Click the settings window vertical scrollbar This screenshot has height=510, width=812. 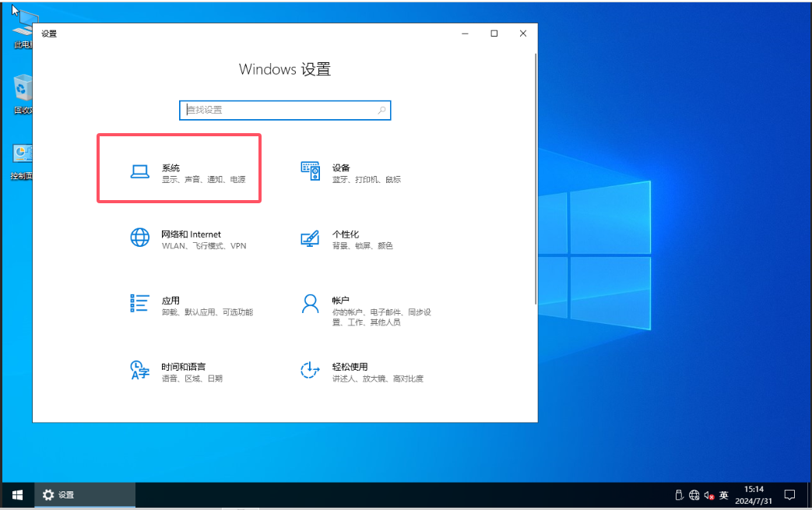pos(536,179)
